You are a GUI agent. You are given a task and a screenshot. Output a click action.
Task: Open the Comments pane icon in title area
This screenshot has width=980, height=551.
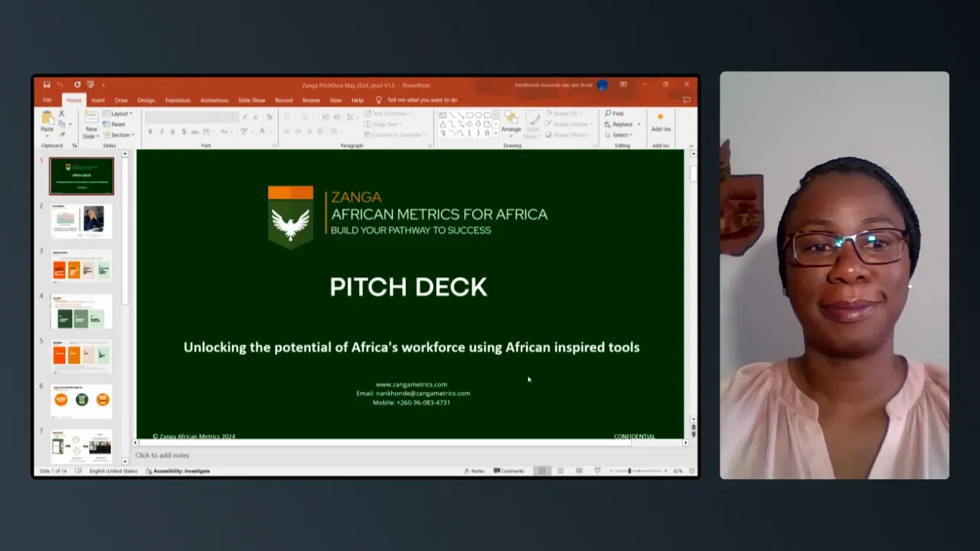coord(686,100)
